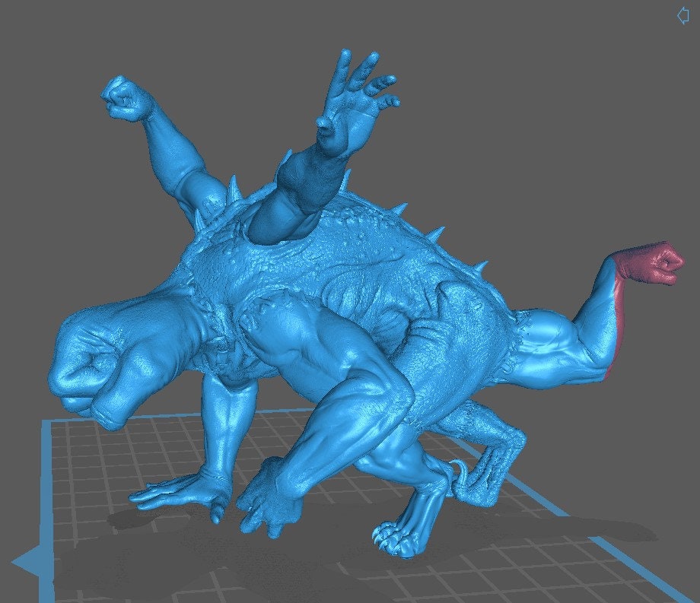
Task: Click the blue arrow icon in top-right corner
Action: click(682, 15)
